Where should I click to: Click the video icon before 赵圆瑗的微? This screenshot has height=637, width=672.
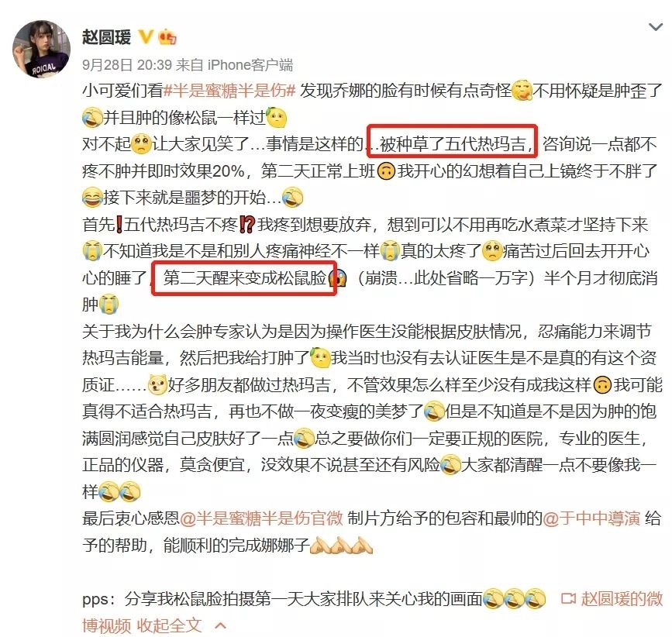pos(568,598)
